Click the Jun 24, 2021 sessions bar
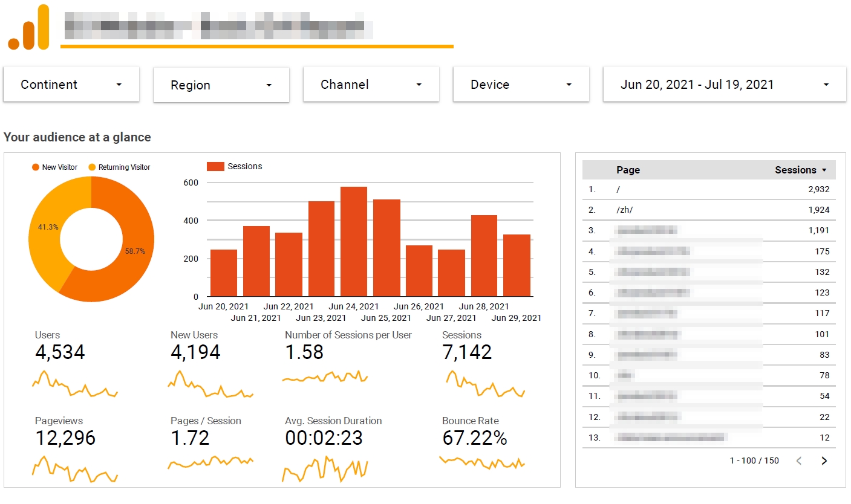Screen dimensions: 851x504 354,242
